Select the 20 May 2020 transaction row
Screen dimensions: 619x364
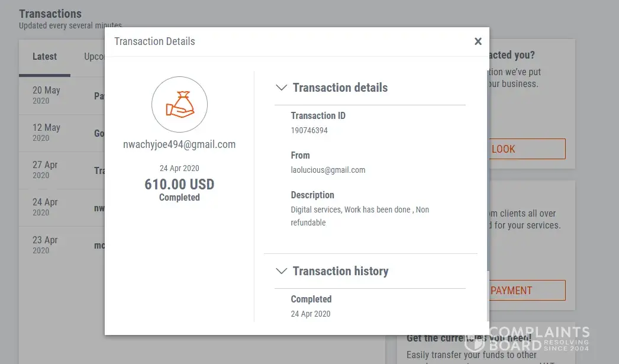[x=59, y=95]
